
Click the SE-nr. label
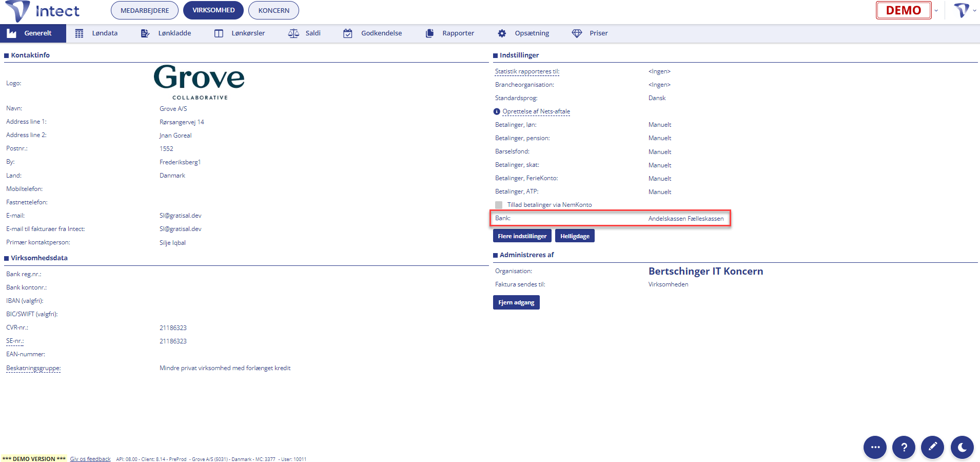pyautogui.click(x=15, y=341)
